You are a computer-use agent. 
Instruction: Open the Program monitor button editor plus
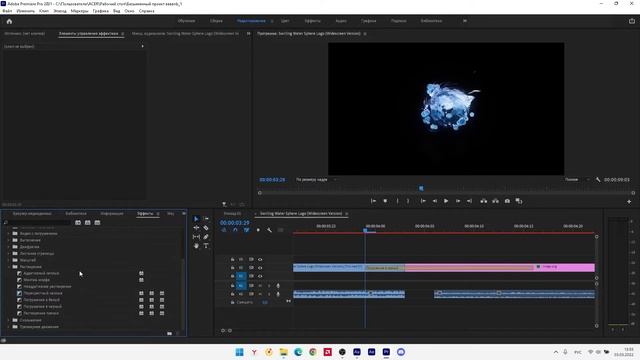click(629, 201)
